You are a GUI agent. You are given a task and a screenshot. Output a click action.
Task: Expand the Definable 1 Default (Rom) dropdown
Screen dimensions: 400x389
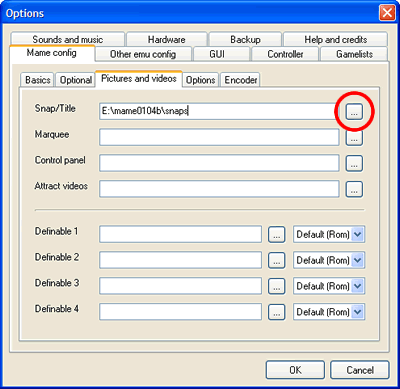tap(357, 234)
